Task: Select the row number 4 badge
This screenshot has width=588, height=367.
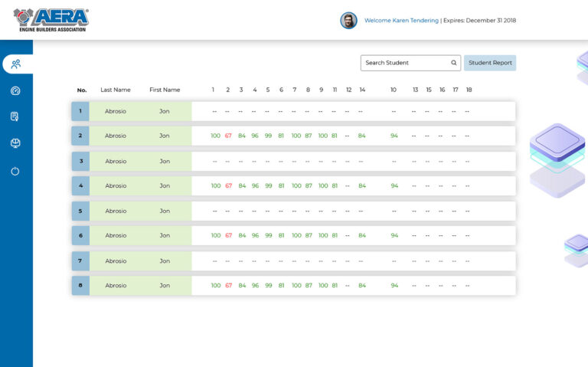Action: pos(80,185)
